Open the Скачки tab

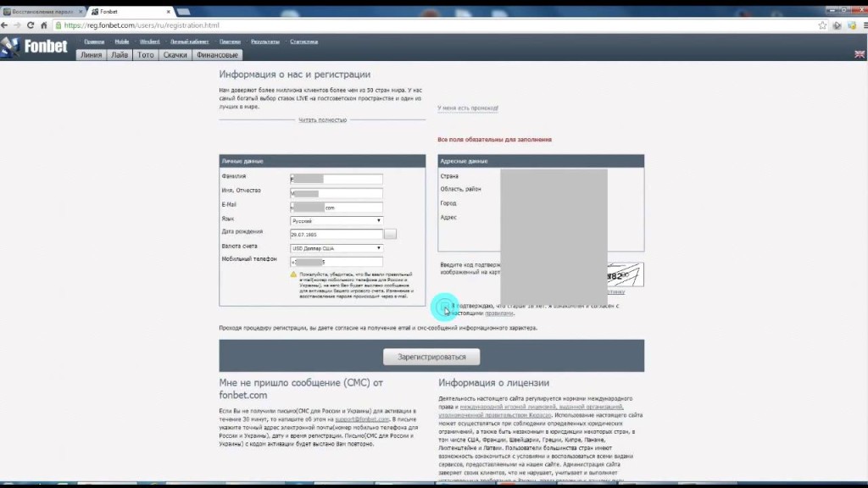click(x=175, y=55)
